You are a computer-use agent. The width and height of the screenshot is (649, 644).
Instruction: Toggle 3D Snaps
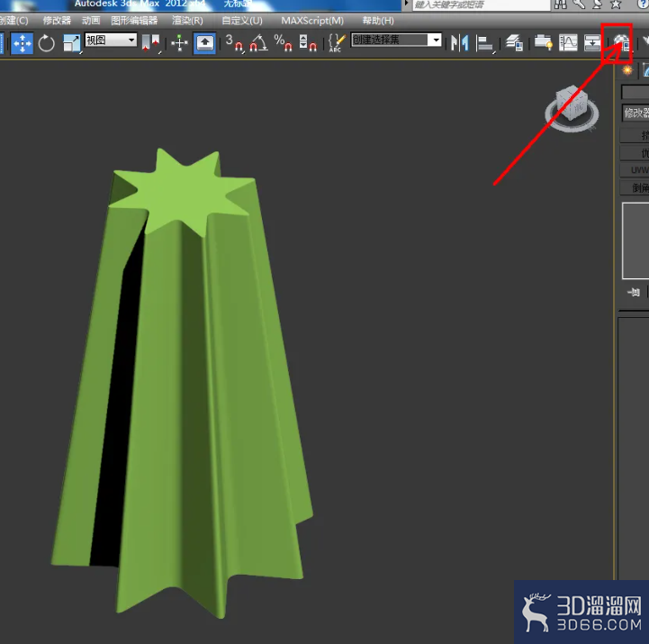[x=234, y=42]
